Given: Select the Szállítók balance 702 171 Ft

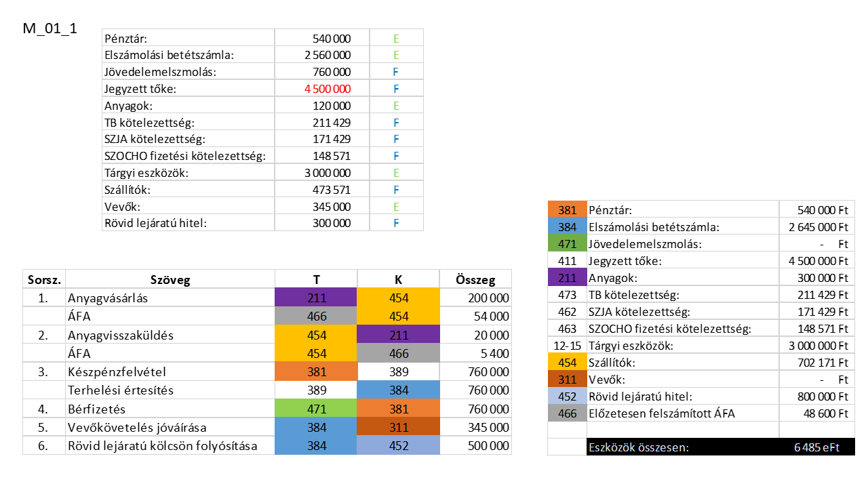Looking at the screenshot, I should [x=816, y=363].
